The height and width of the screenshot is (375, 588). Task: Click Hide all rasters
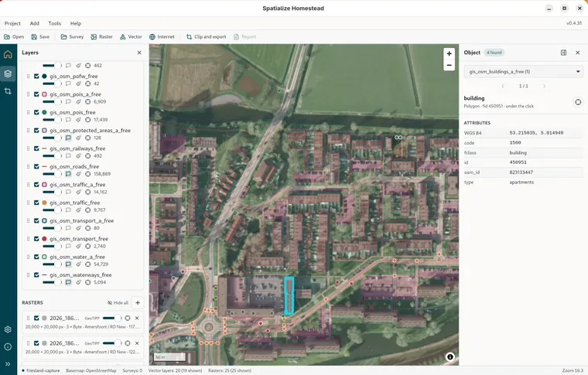coord(118,302)
